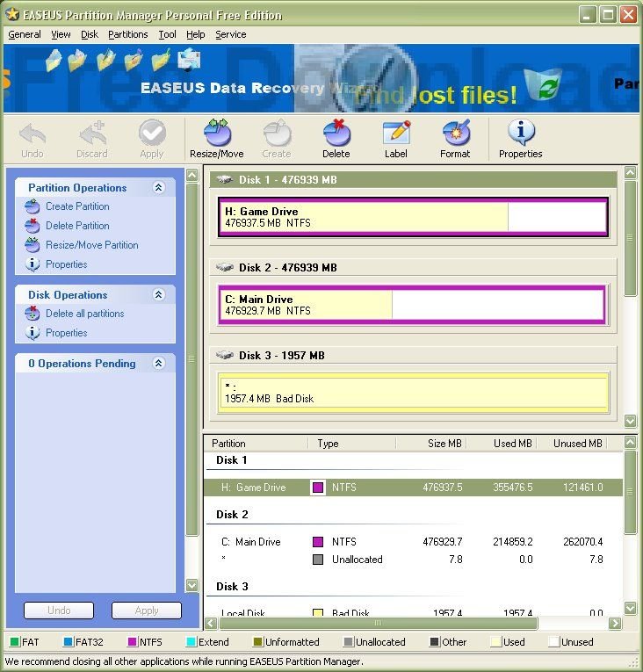Click Delete all partitions link

click(84, 314)
